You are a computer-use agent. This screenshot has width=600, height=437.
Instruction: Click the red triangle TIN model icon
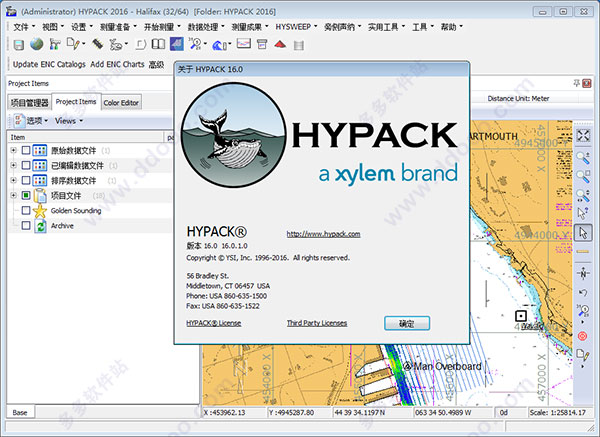point(280,44)
